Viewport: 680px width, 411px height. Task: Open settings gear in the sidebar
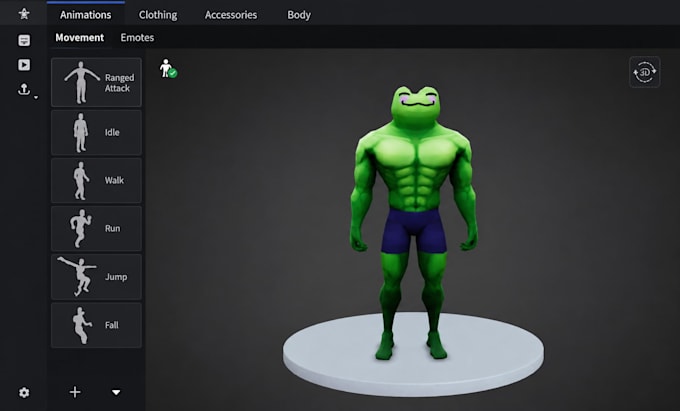click(24, 392)
